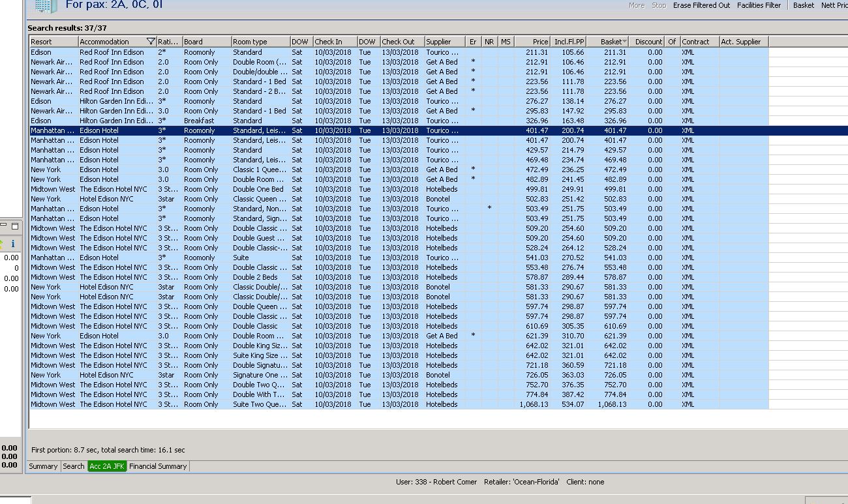This screenshot has width=848, height=504.
Task: Click the NR column header
Action: [x=489, y=42]
